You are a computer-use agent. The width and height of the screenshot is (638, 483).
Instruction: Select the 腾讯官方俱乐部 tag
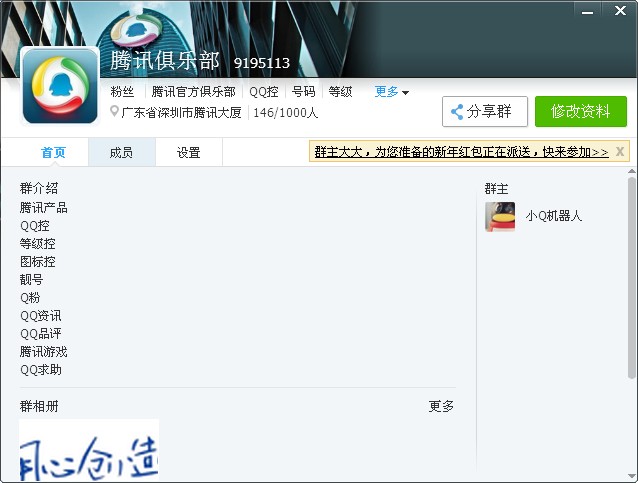click(x=194, y=92)
